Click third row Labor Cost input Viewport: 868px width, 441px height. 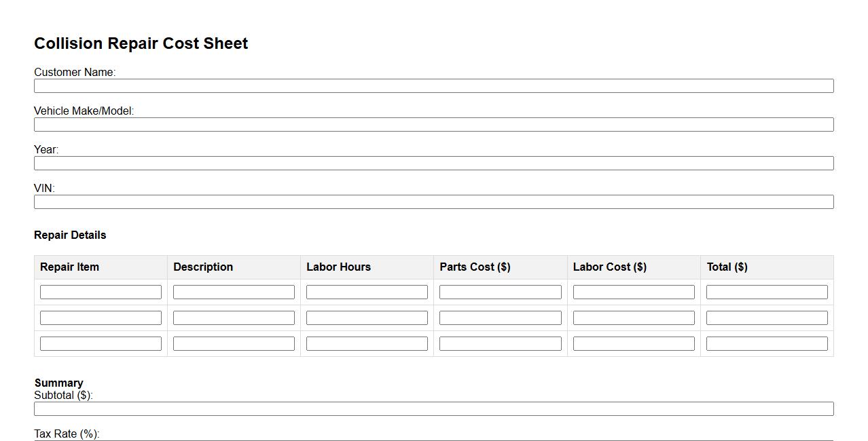point(634,343)
